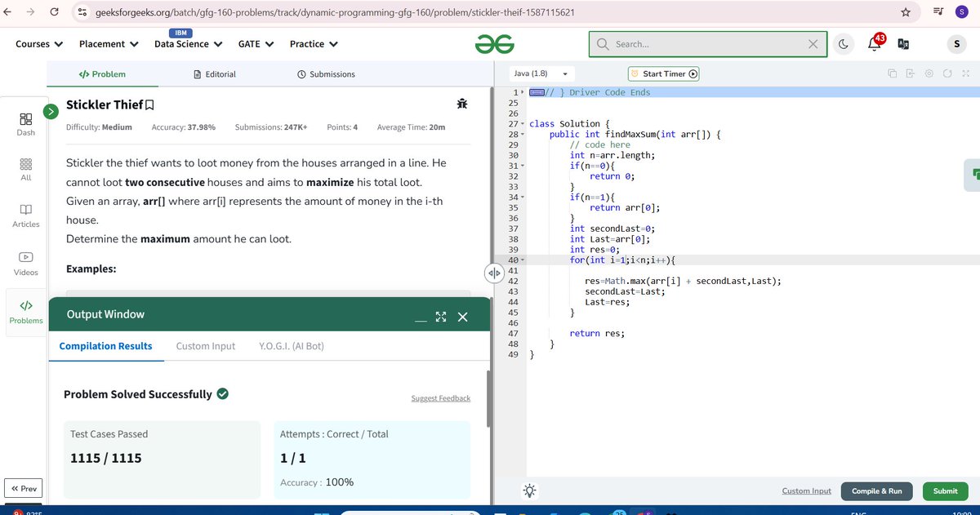Collapse for loop fold at line 40
This screenshot has height=515, width=980.
(x=523, y=260)
